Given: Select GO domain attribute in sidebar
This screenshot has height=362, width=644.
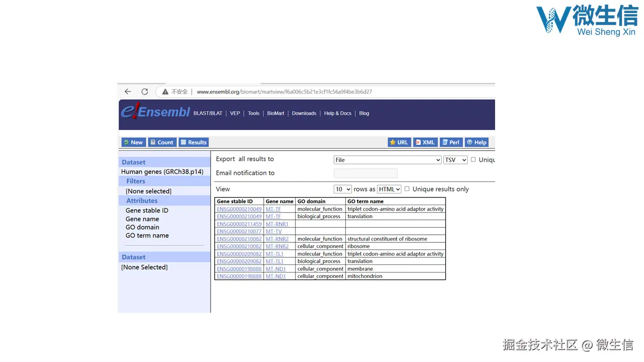Looking at the screenshot, I should click(x=142, y=227).
